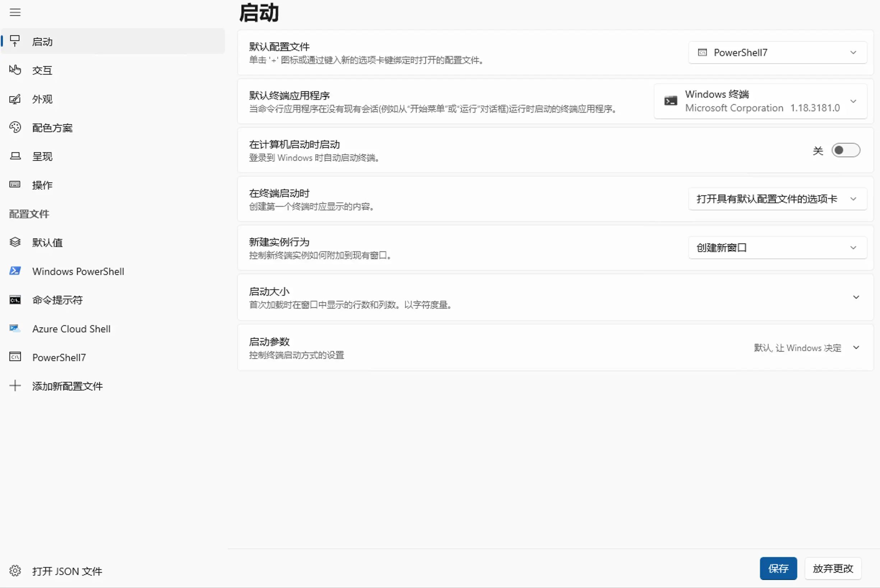
Task: Click the 默认配置文件 setting title
Action: (x=279, y=47)
